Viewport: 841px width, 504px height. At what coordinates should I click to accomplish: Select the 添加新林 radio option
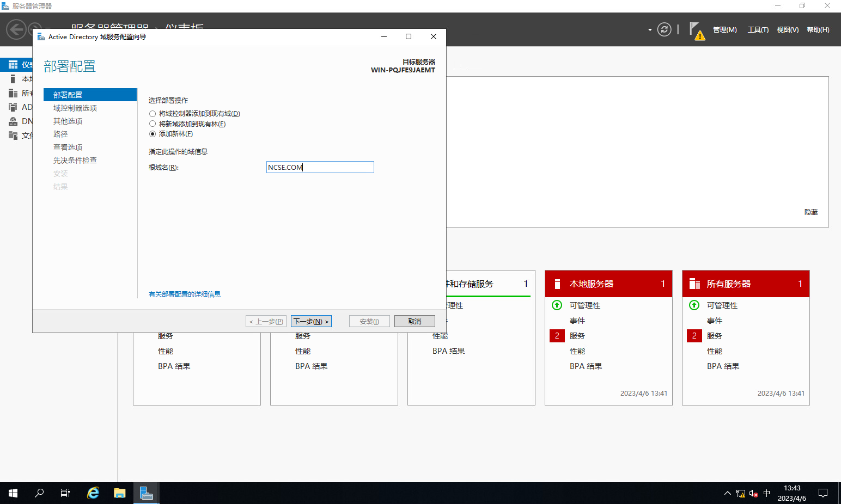coord(153,134)
